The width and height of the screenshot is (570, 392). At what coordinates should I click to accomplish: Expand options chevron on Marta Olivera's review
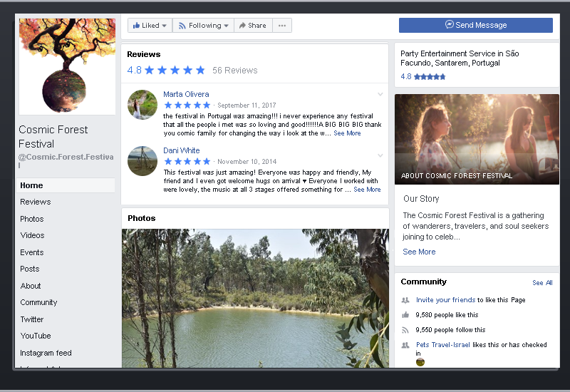(380, 94)
